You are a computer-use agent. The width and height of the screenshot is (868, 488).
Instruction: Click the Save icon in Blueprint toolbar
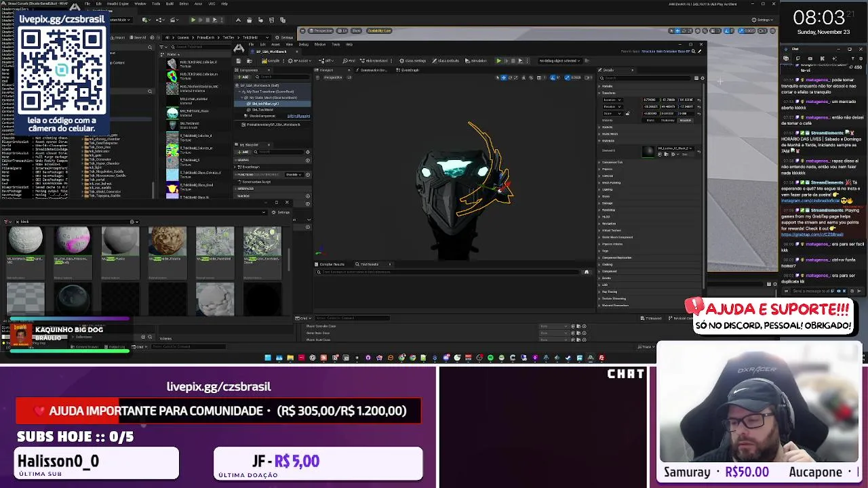(x=238, y=61)
